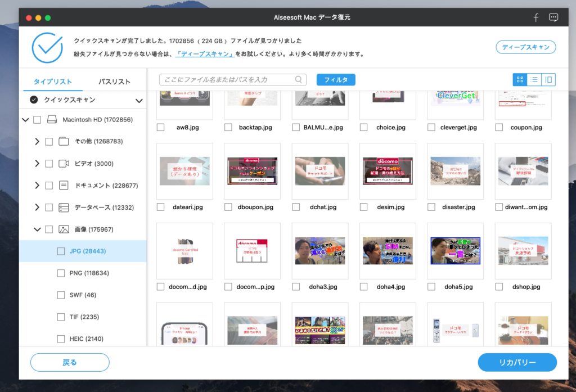576x392 pixels.
Task: Tick the PNG (118634) checkbox
Action: [61, 273]
